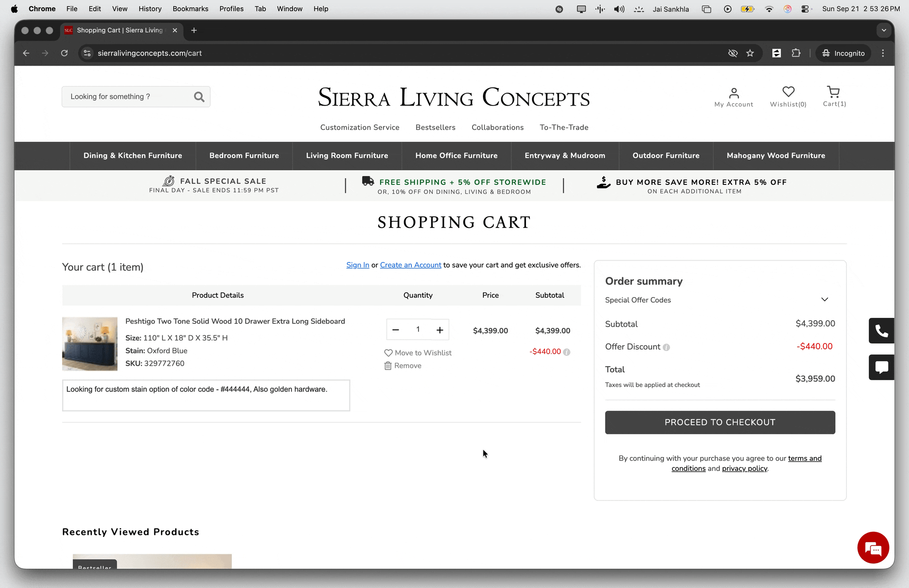
Task: Reload the page
Action: tap(64, 53)
